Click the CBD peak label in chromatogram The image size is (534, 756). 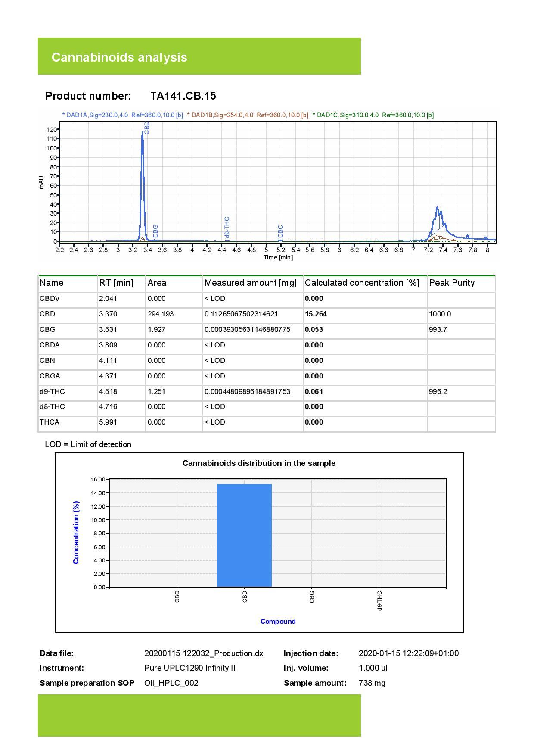point(147,128)
